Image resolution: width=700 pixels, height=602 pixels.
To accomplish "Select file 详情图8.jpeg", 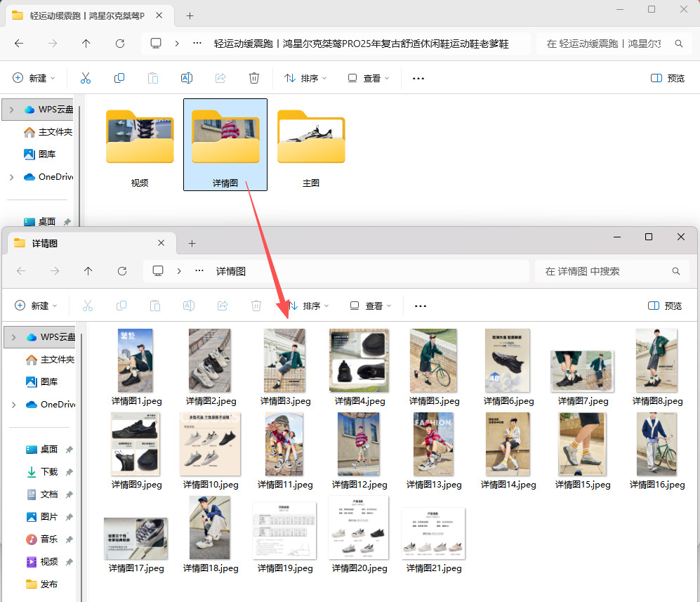I will [656, 367].
